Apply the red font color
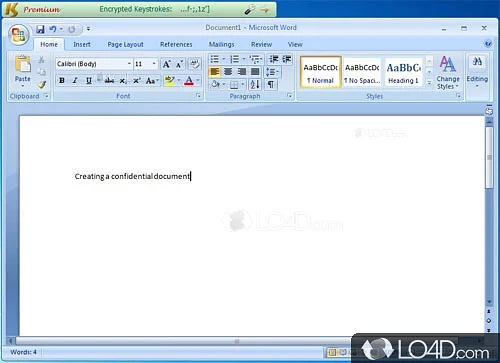The width and height of the screenshot is (500, 363). click(189, 80)
